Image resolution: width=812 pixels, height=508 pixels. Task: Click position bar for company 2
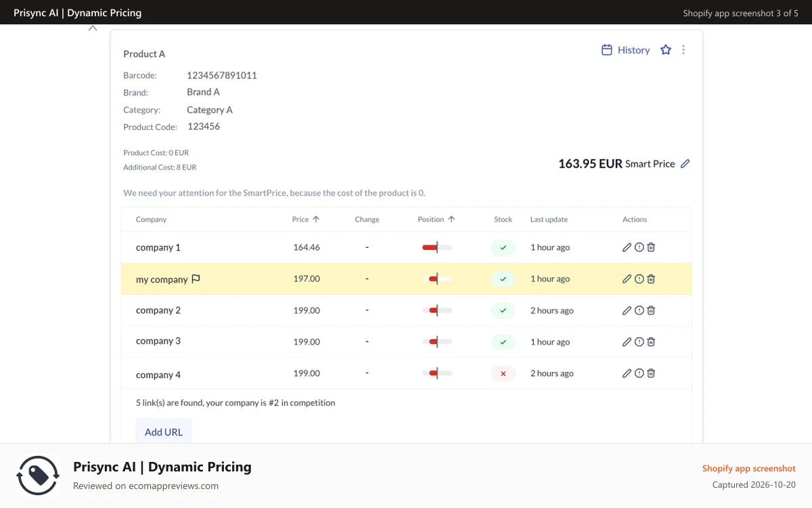click(436, 310)
